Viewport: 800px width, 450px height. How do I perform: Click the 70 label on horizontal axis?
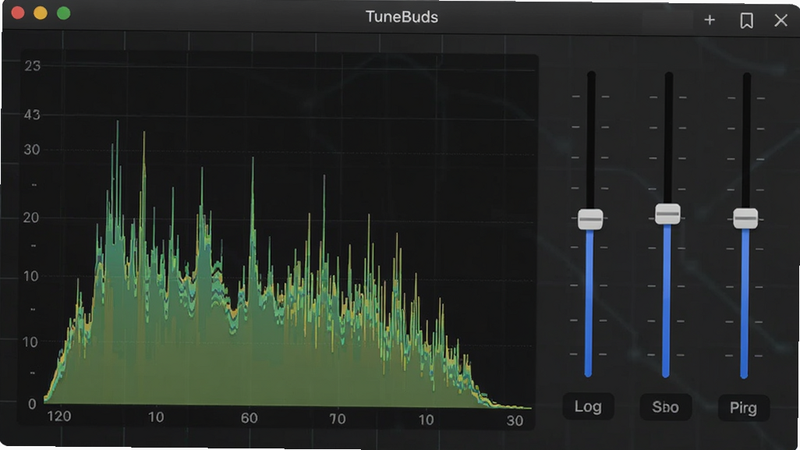[x=337, y=419]
